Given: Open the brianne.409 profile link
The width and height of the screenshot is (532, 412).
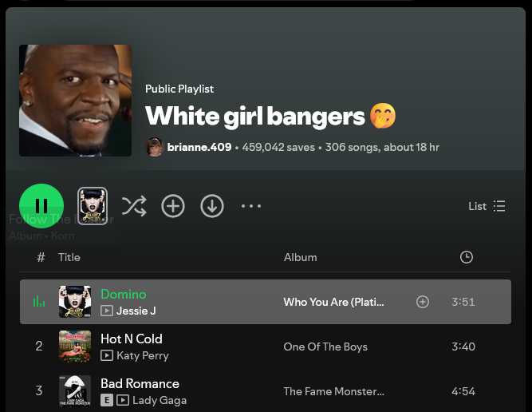Looking at the screenshot, I should tap(199, 147).
